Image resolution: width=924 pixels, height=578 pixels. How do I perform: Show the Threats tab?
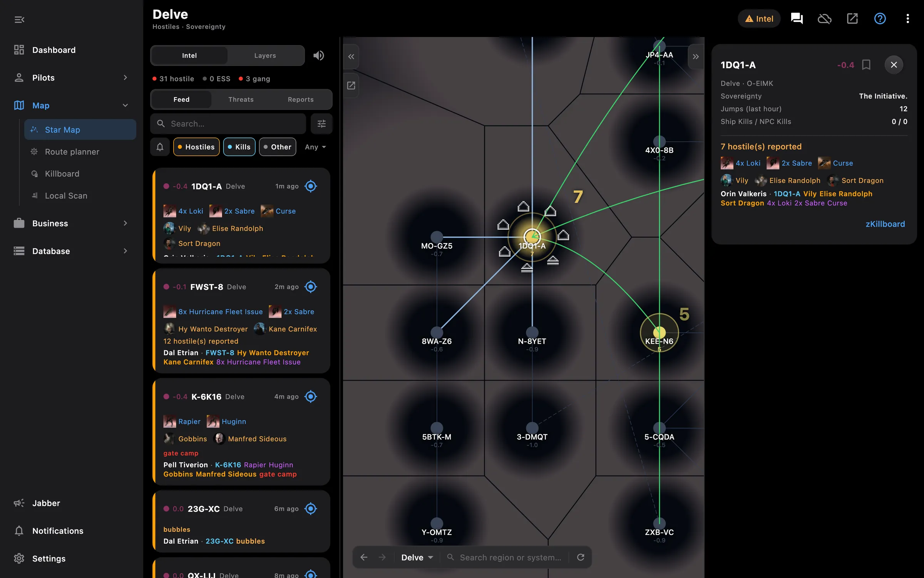pos(241,99)
